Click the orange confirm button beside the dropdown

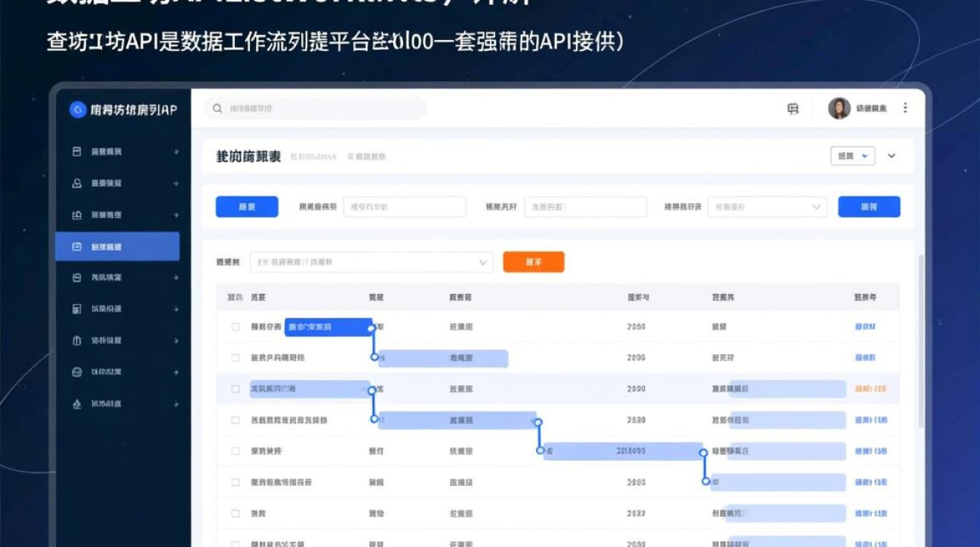pyautogui.click(x=533, y=262)
